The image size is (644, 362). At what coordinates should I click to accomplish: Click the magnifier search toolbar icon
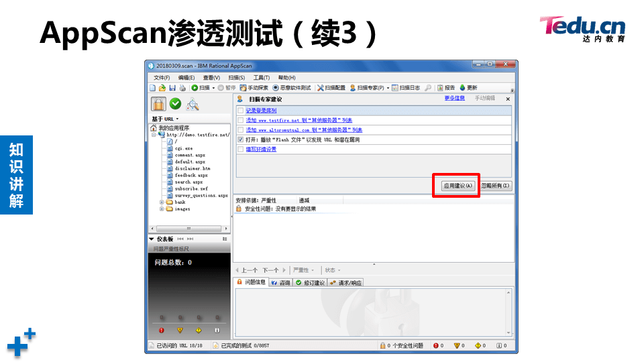click(428, 88)
